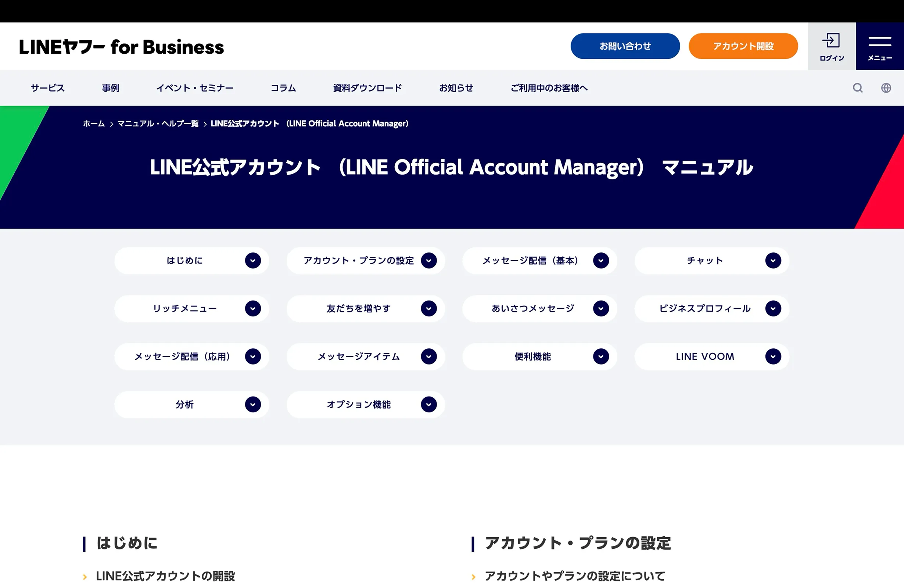Expand the リッチメニュー chevron

253,308
